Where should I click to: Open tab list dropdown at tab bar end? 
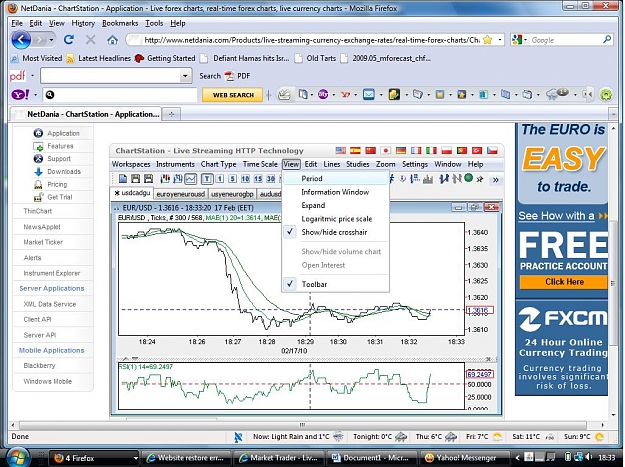(613, 115)
